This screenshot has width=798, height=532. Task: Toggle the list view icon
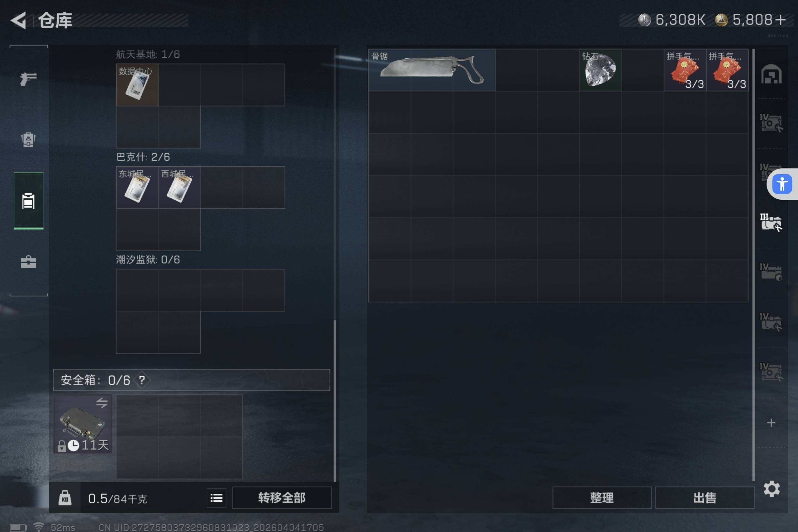click(x=216, y=498)
